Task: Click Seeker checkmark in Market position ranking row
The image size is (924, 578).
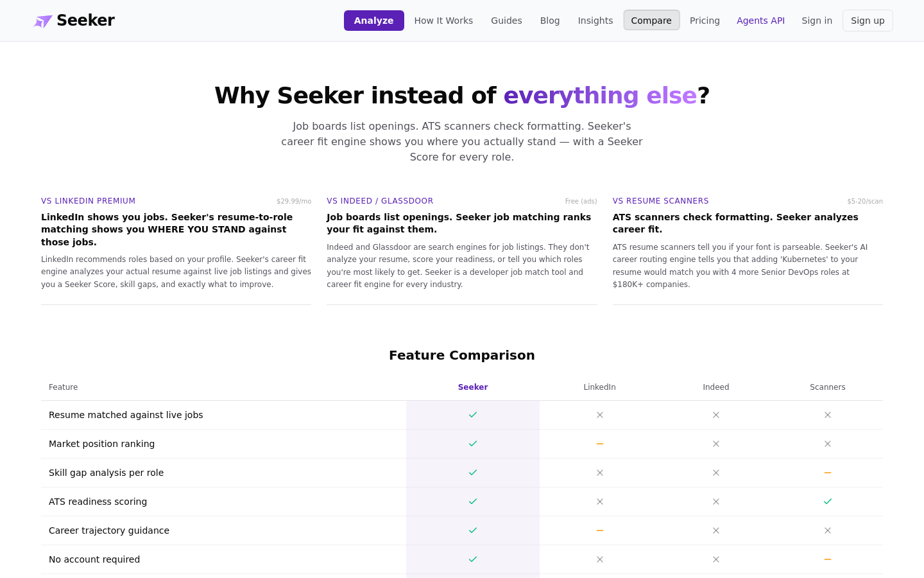Action: (473, 444)
